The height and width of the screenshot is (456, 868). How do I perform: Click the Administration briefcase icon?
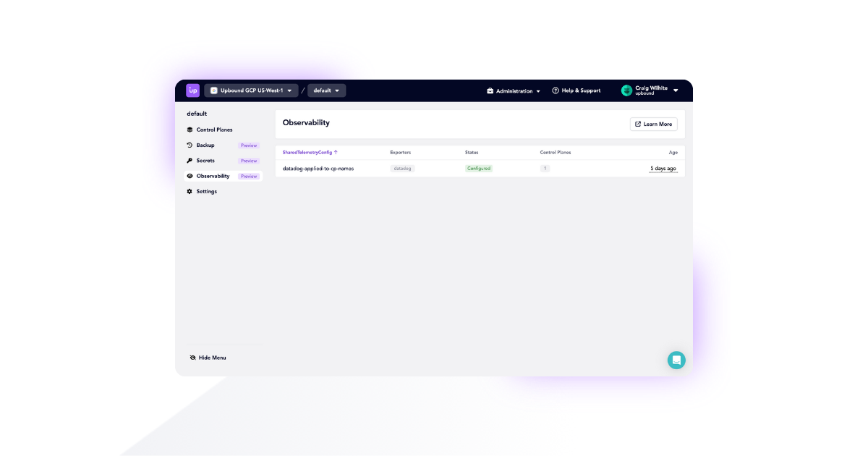[490, 91]
